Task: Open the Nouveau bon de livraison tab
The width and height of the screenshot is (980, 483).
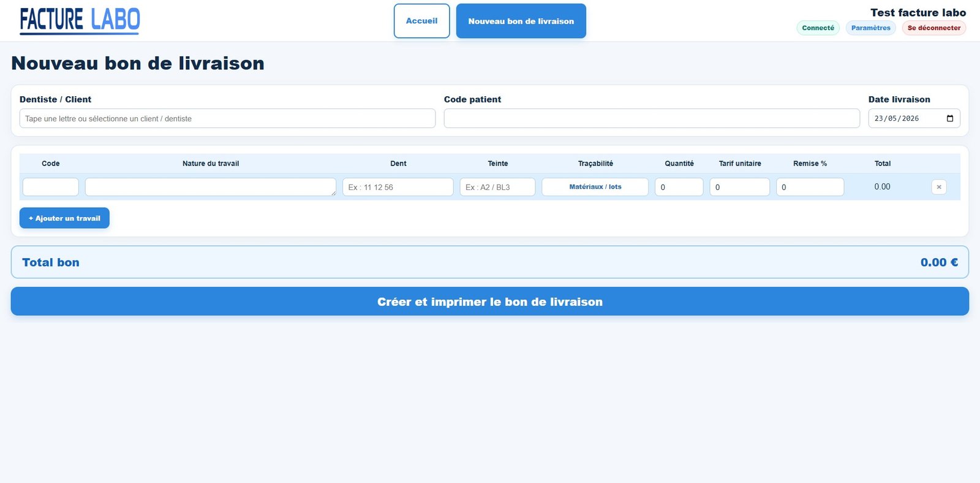Action: [521, 21]
